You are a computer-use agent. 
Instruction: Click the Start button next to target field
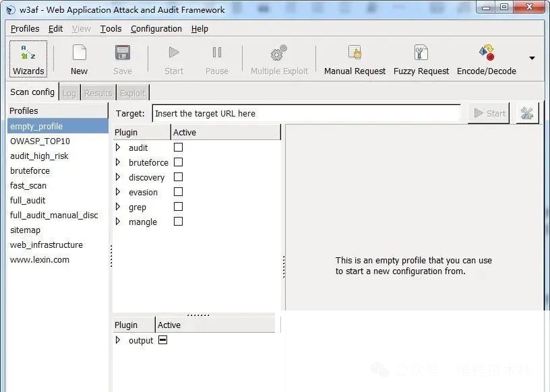(x=489, y=113)
